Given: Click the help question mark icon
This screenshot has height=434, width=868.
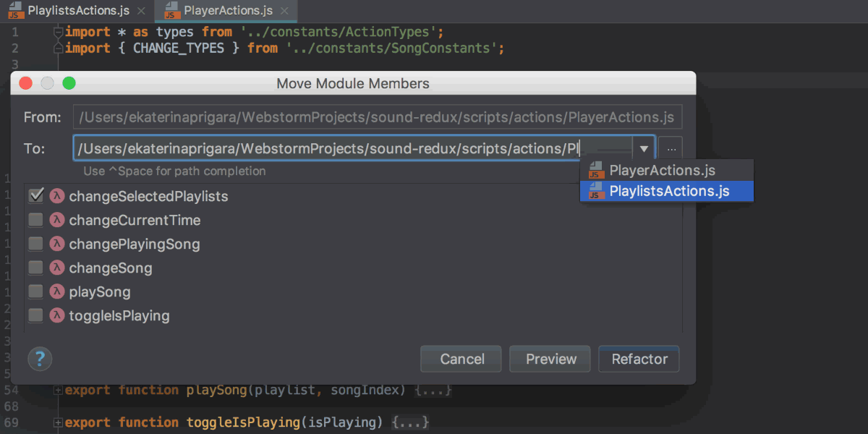Looking at the screenshot, I should (x=41, y=358).
